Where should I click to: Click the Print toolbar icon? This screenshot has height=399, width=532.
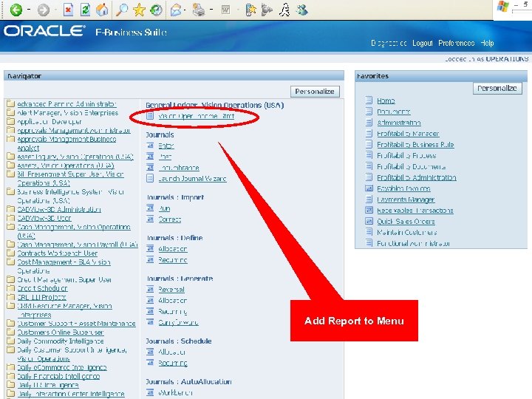point(199,10)
